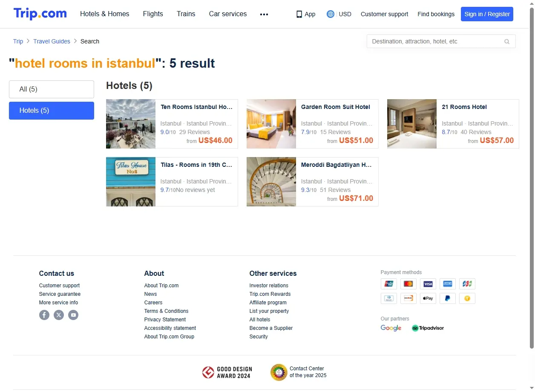Click the Google partner logo
The height and width of the screenshot is (392, 535).
coord(391,328)
